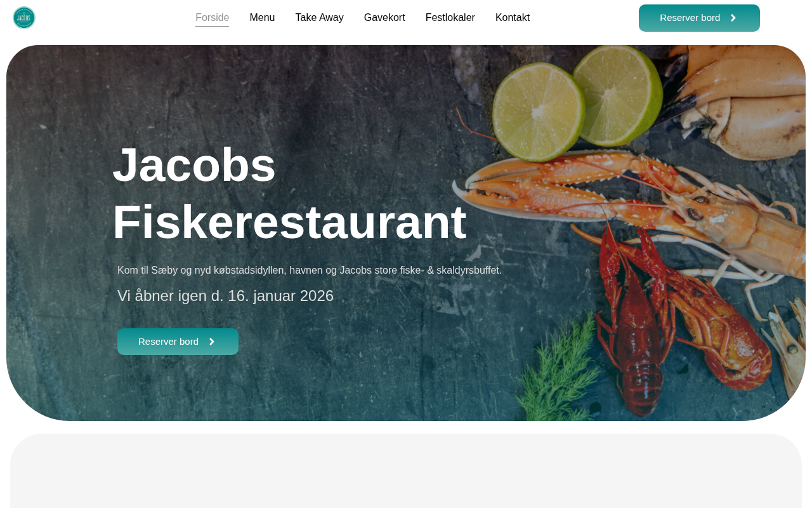Go to the Take Away page
812x508 pixels.
click(x=319, y=18)
